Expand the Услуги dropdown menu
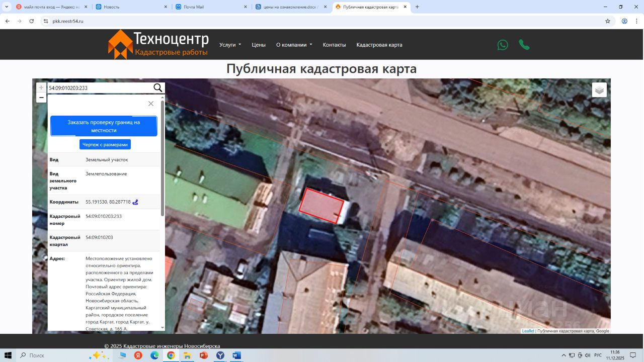644x362 pixels. tap(230, 45)
